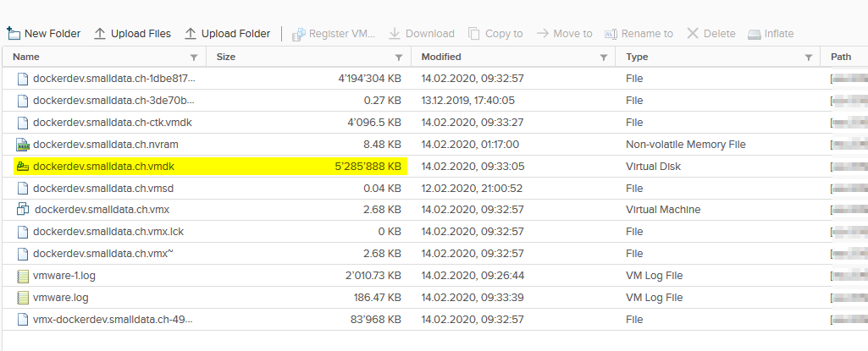Click the virtual machine icon of .vmx file

click(x=23, y=210)
